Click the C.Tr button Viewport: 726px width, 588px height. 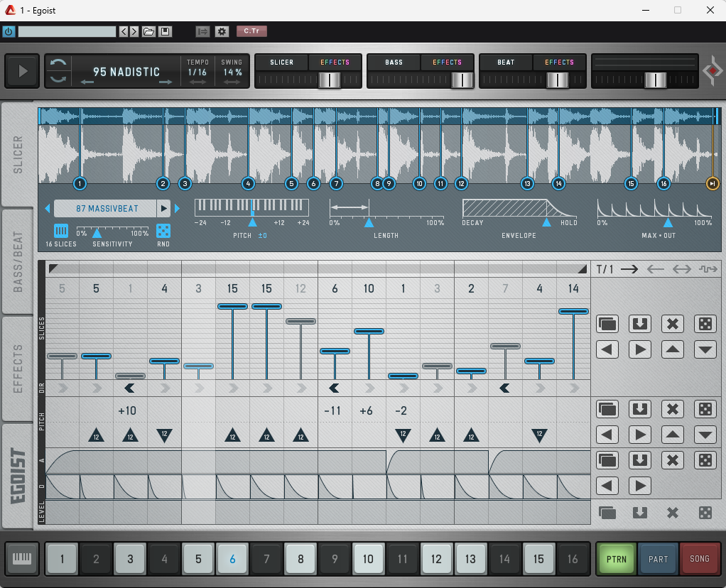[x=251, y=31]
